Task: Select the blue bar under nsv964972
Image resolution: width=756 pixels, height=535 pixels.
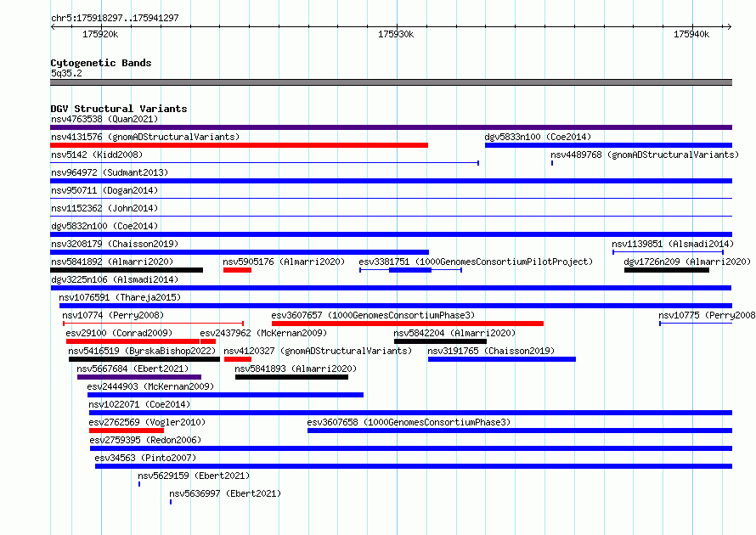Action: [x=391, y=181]
